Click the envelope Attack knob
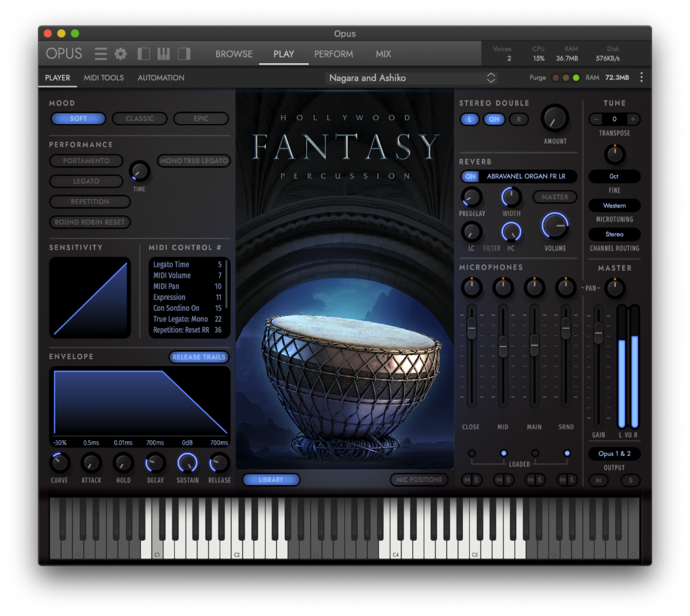 (x=91, y=463)
